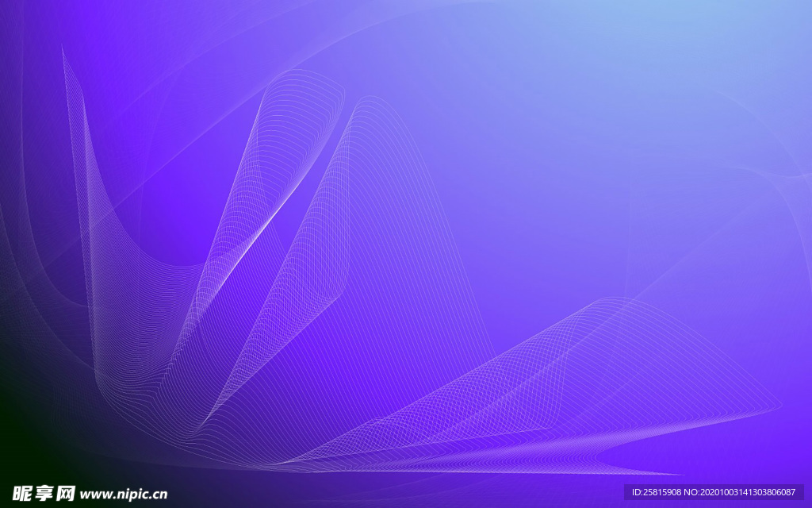The width and height of the screenshot is (812, 508).
Task: Click the ".cn" ending of the watermark URL
Action: (157, 494)
